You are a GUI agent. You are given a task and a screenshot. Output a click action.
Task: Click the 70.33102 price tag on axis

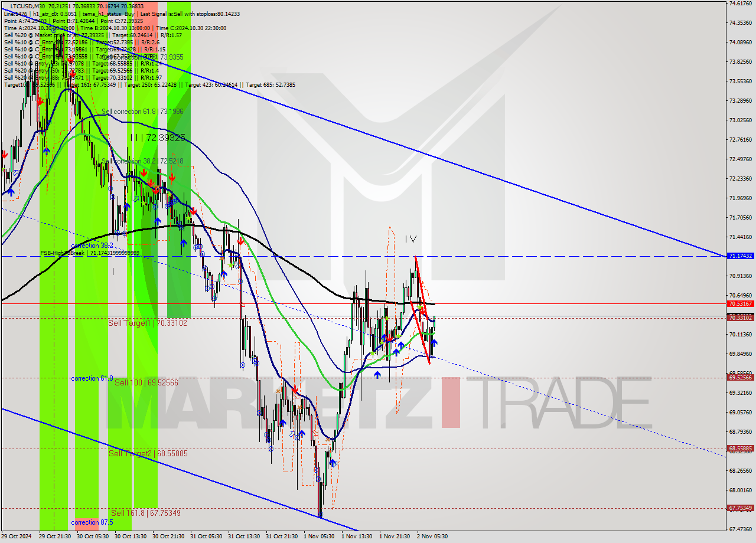741,318
